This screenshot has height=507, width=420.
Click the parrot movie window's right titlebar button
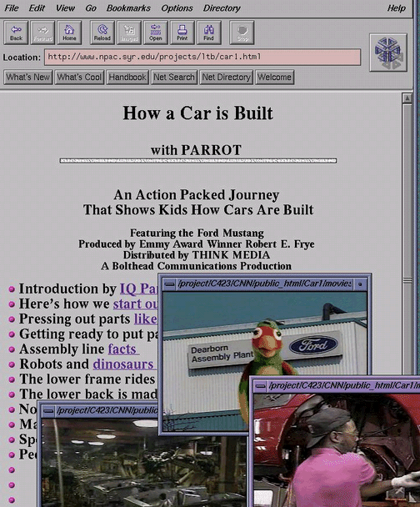pos(360,284)
